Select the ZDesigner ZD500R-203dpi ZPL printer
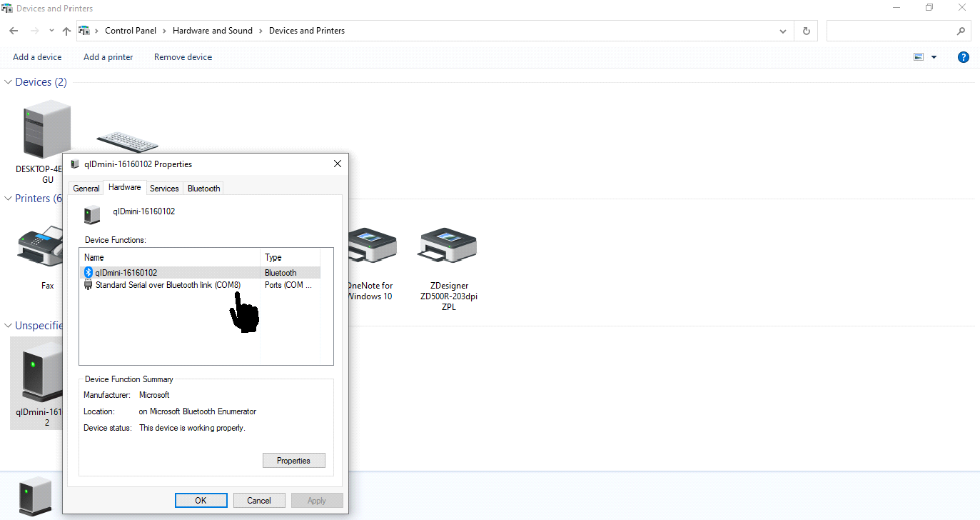The image size is (980, 520). [448, 246]
